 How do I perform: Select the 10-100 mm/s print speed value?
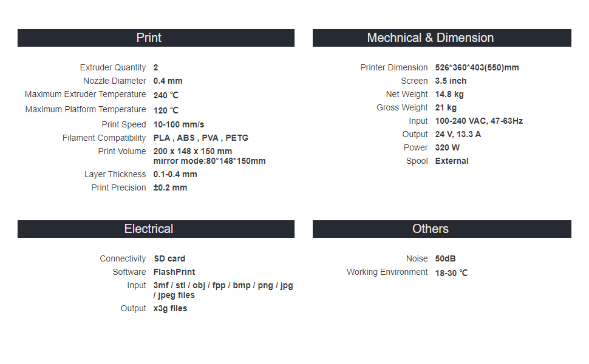(x=179, y=124)
